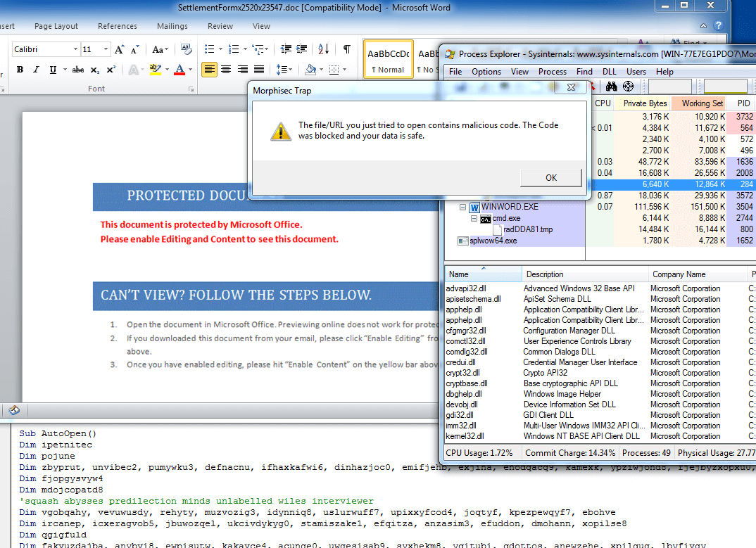
Task: Shrink font size with the small A icon
Action: click(135, 49)
